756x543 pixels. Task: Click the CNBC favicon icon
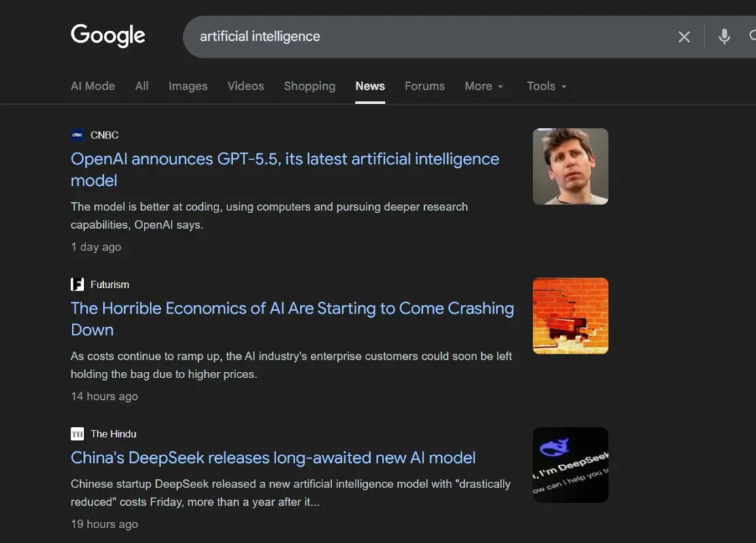click(x=77, y=135)
